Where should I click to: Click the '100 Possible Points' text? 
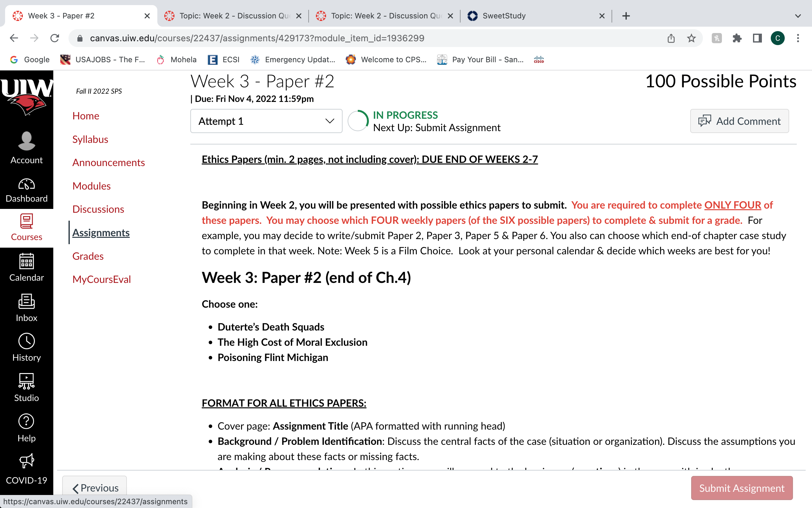point(720,81)
